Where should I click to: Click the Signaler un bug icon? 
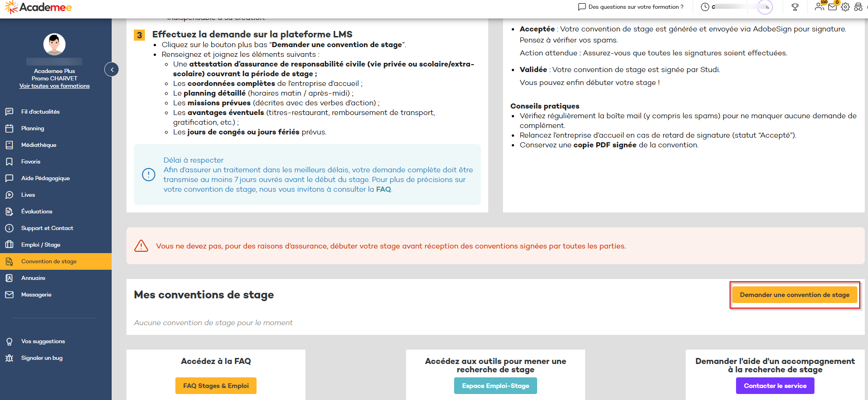(9, 358)
